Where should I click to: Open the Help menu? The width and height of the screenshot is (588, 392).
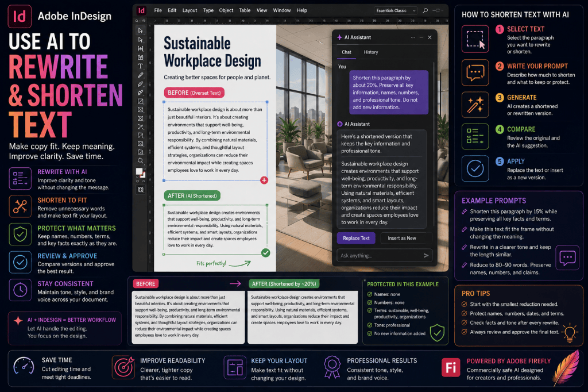(302, 10)
